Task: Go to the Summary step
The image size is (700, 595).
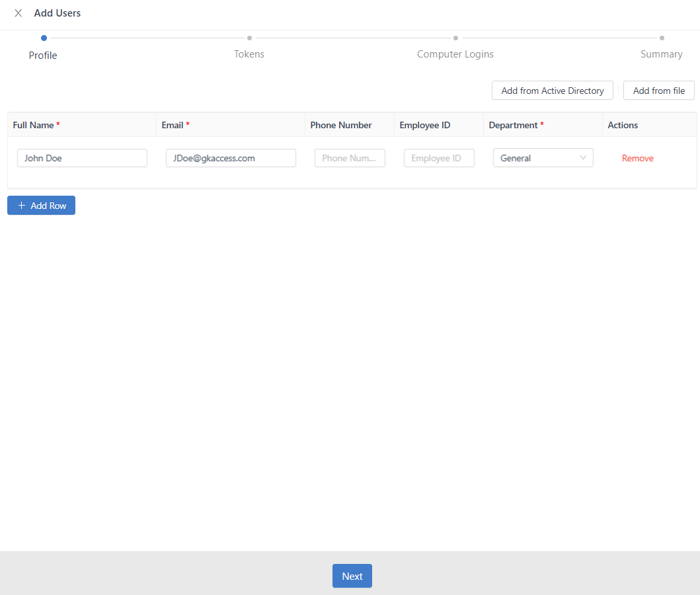Action: pyautogui.click(x=662, y=54)
